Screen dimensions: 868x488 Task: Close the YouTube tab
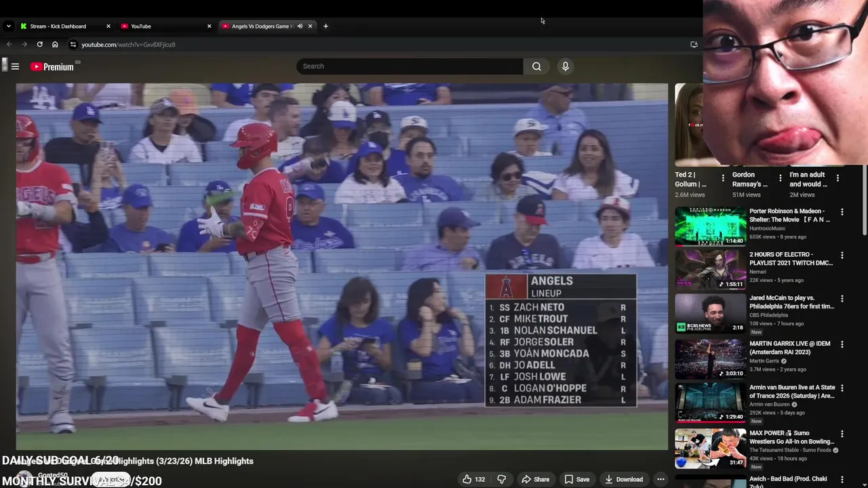coord(210,26)
